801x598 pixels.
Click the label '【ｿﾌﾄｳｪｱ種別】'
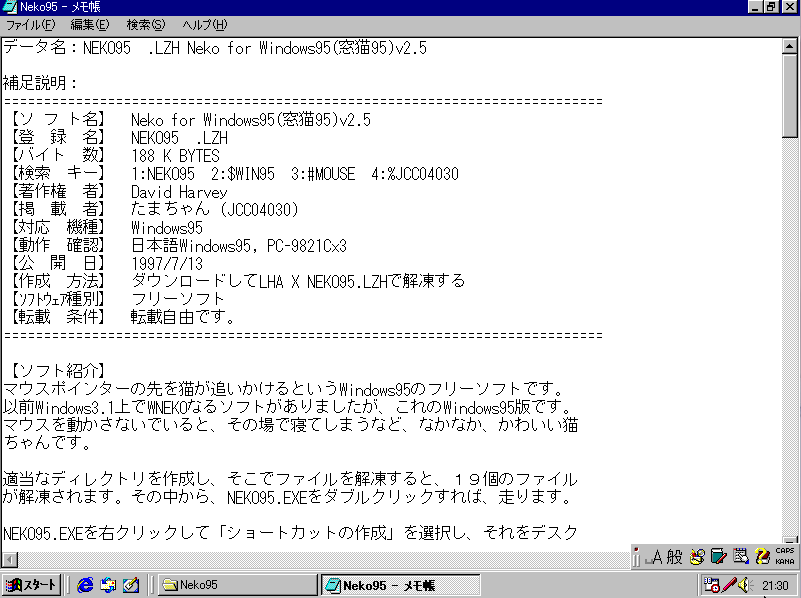[x=58, y=299]
